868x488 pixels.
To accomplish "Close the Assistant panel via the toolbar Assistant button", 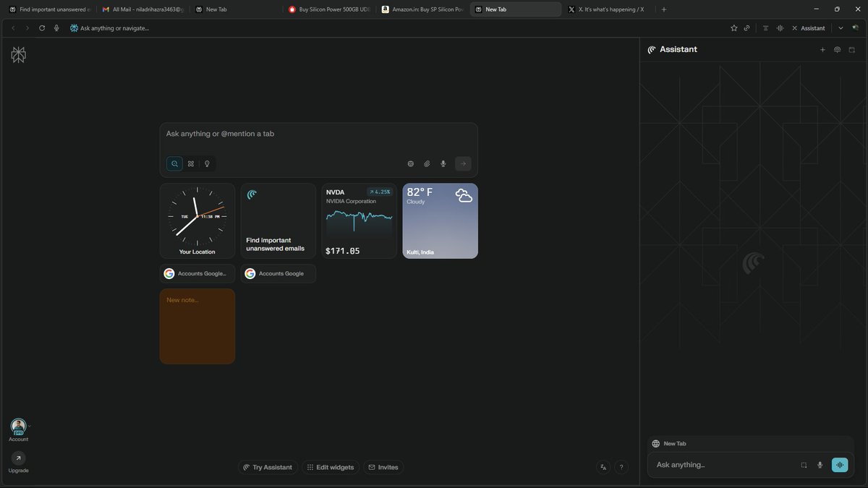I will point(808,28).
